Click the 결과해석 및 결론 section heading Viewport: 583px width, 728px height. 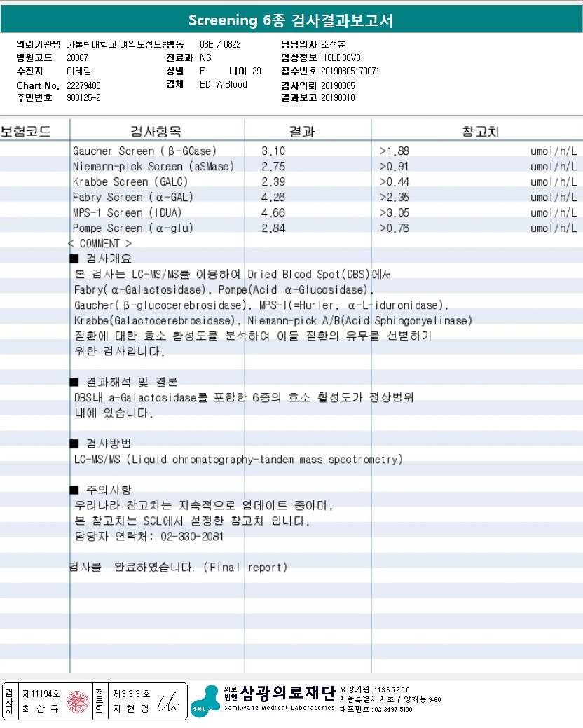tap(124, 382)
